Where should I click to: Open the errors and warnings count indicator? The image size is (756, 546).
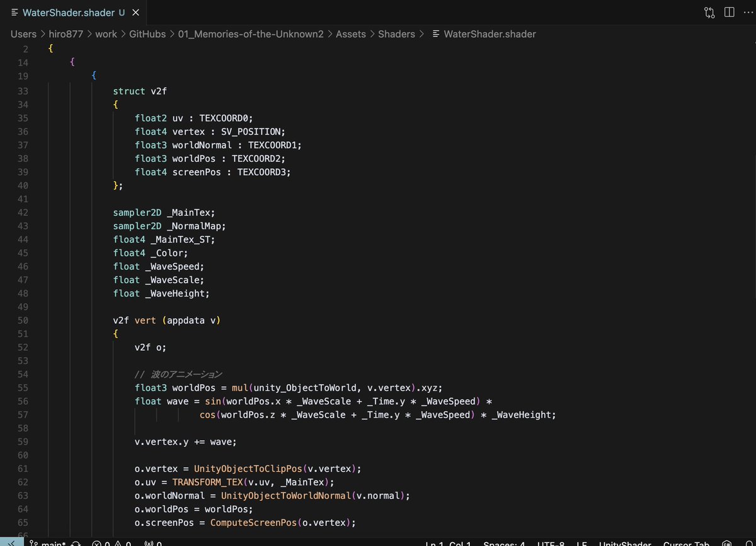pos(112,543)
